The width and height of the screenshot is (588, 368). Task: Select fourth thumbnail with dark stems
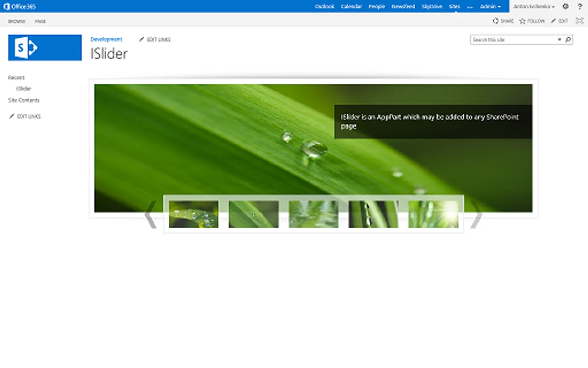(373, 214)
